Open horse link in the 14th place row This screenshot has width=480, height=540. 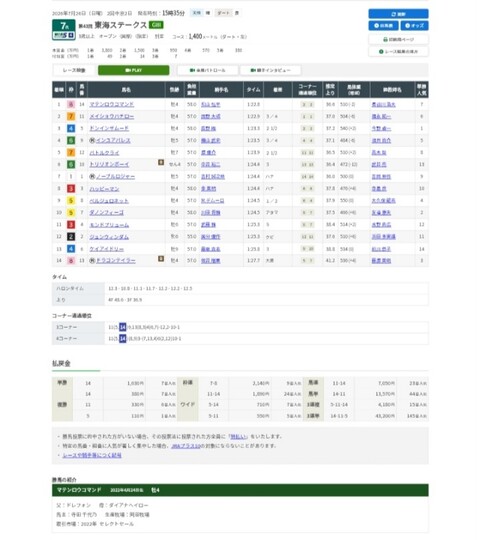click(115, 261)
